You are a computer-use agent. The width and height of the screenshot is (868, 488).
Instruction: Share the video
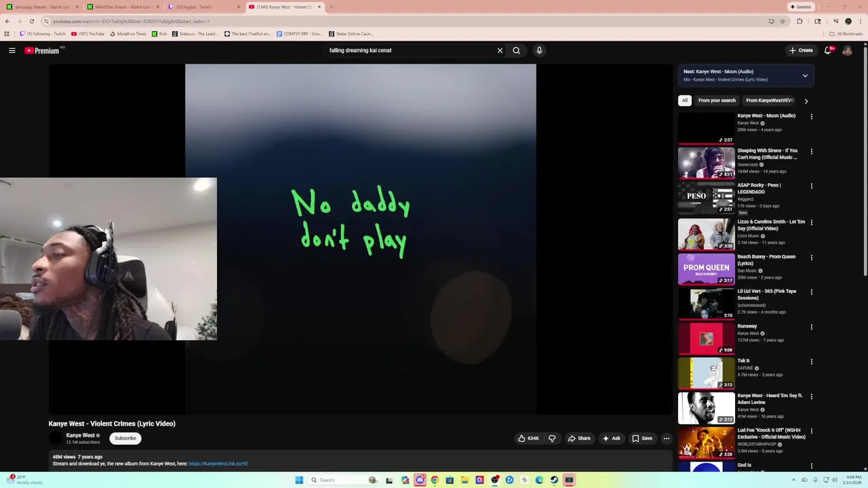coord(579,439)
